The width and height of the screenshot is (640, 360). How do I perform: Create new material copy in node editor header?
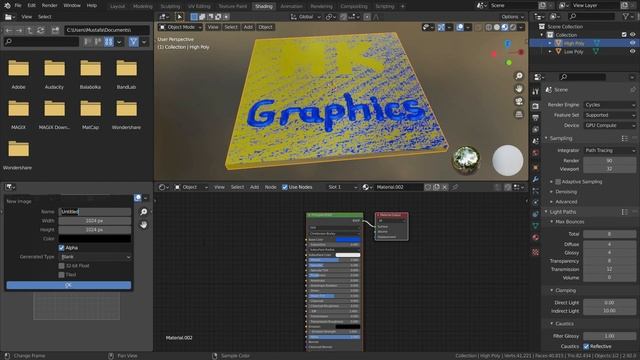(436, 187)
